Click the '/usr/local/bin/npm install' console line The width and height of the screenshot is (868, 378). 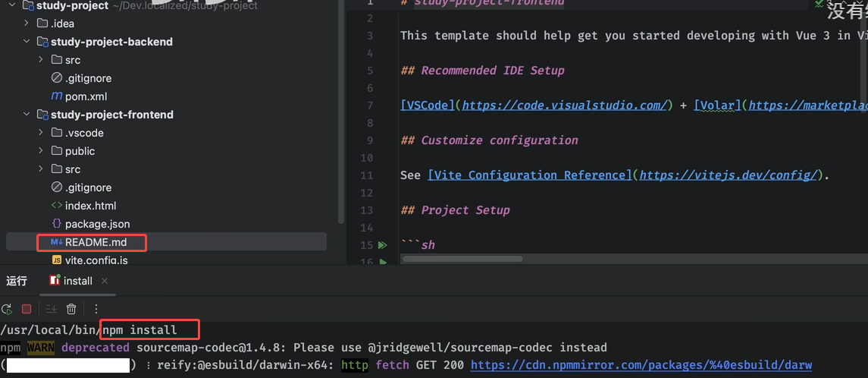(x=89, y=329)
